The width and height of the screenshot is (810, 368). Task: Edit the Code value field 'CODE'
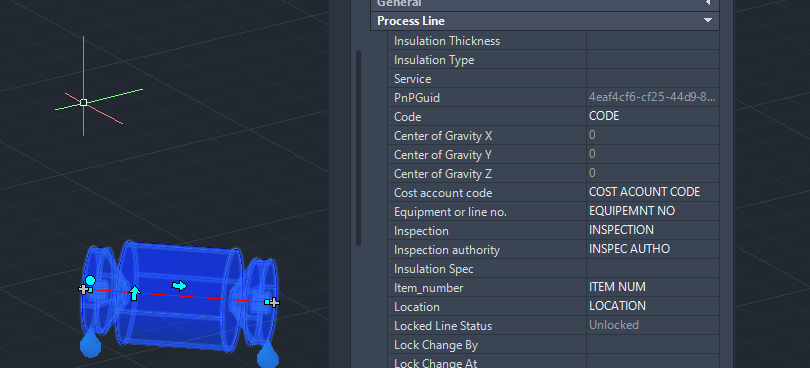click(x=652, y=117)
